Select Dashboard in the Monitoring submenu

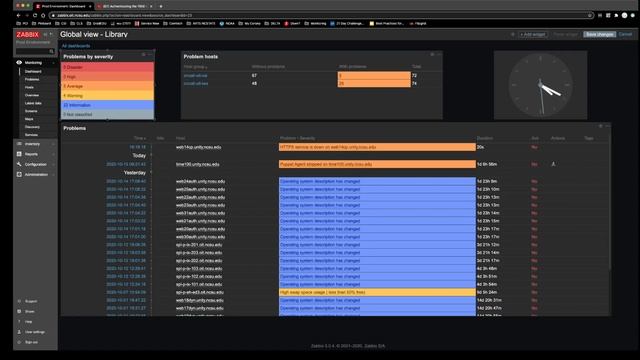pos(33,71)
